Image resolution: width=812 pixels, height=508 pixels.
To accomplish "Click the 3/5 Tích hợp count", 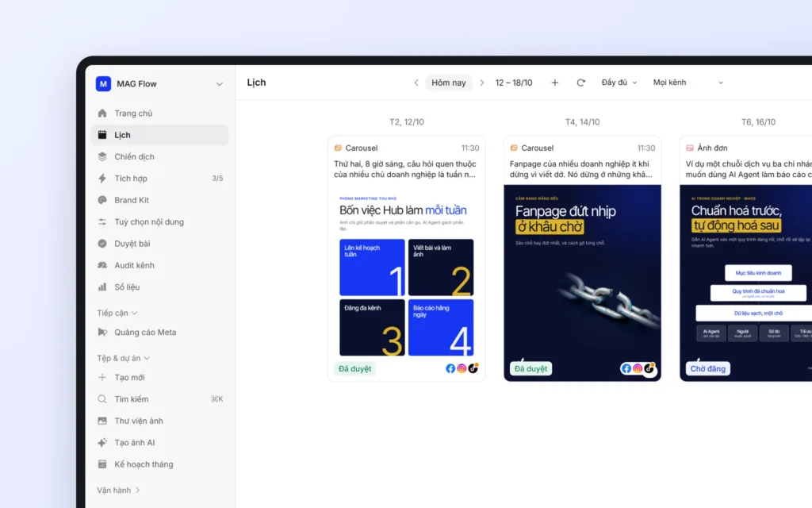I will pos(217,179).
